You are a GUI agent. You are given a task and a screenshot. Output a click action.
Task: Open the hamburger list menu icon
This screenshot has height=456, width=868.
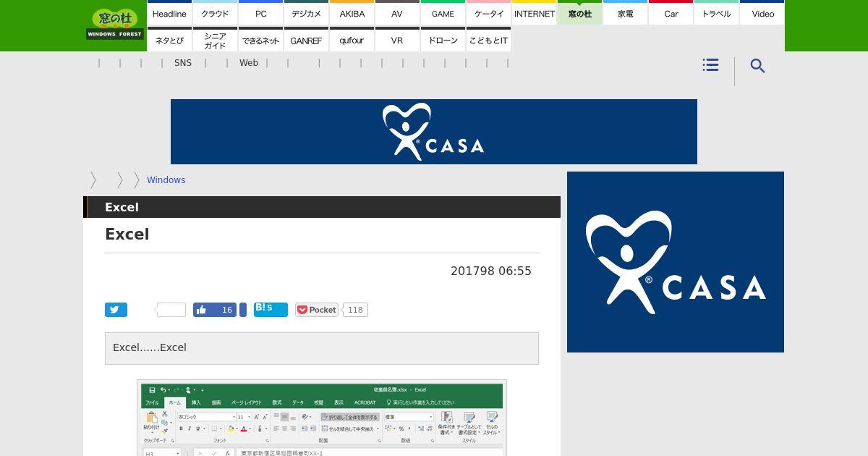click(x=710, y=65)
